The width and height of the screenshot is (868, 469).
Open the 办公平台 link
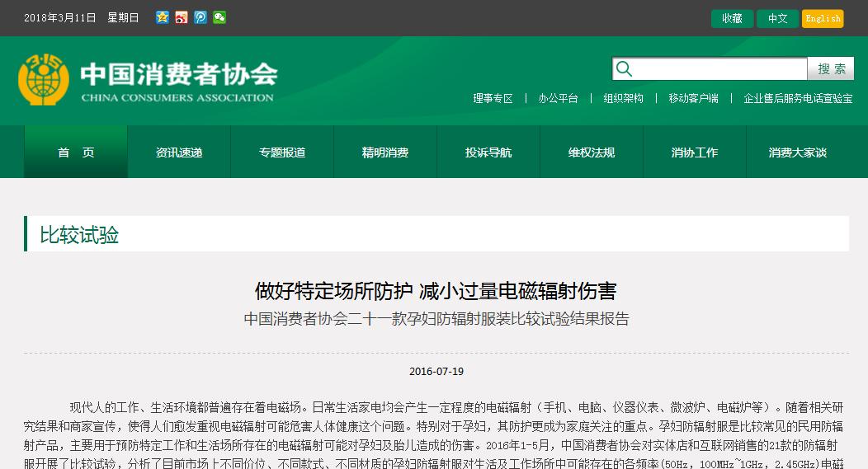coord(558,98)
